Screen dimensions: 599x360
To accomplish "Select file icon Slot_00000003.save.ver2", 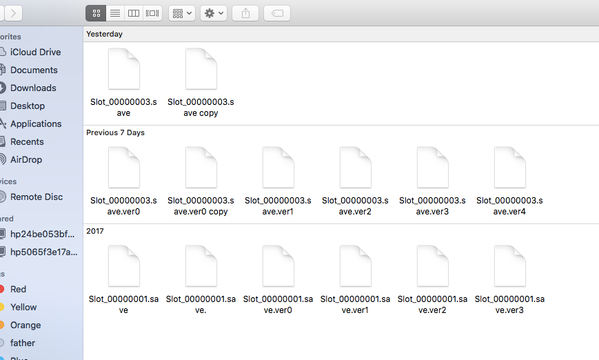I will click(355, 168).
